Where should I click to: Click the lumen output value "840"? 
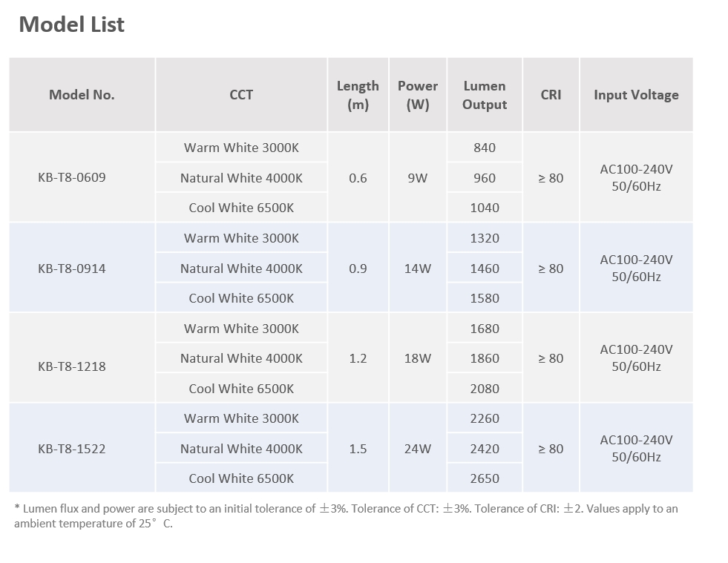click(x=485, y=148)
